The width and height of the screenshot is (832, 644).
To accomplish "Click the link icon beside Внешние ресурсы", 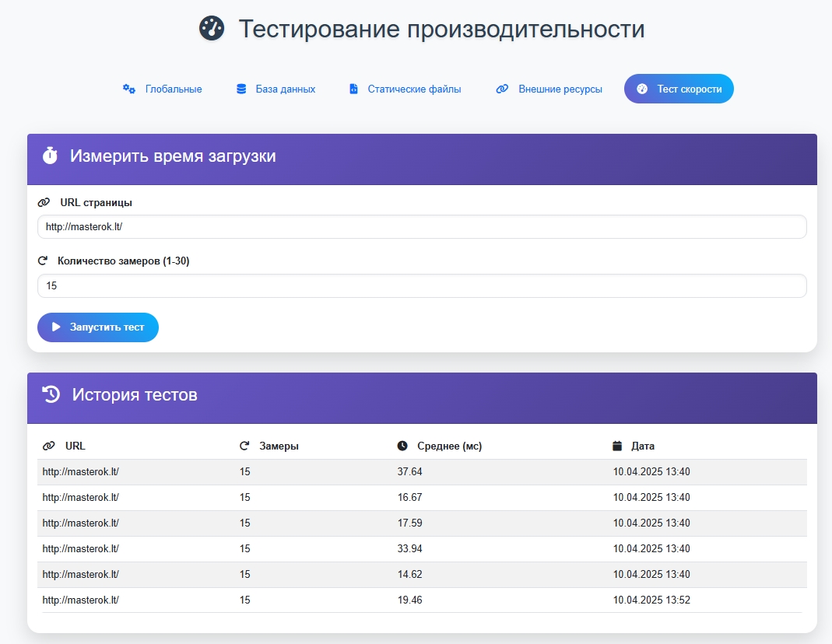I will pos(501,89).
